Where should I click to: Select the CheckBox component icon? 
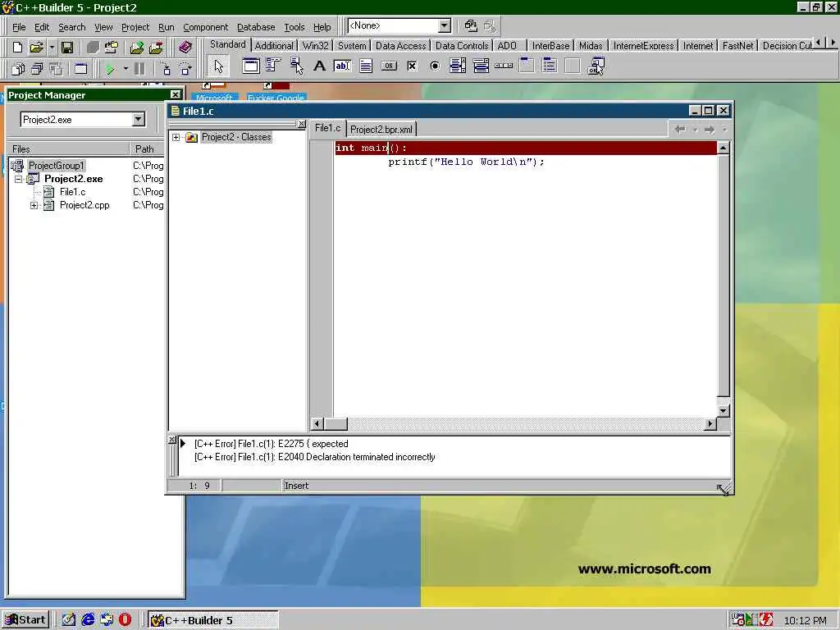point(412,66)
